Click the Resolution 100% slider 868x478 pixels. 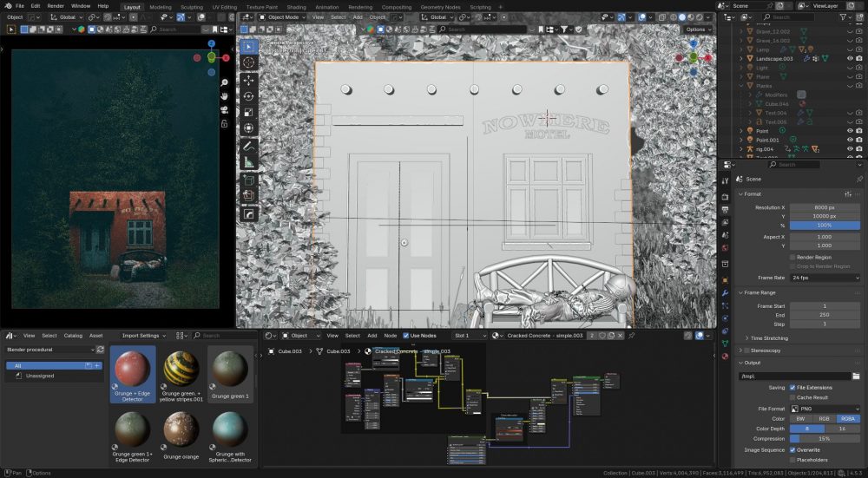coord(825,226)
